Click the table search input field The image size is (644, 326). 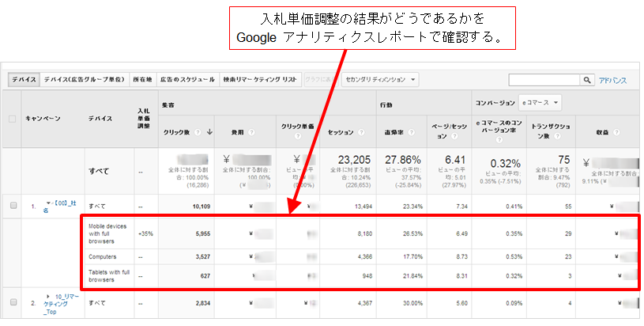click(544, 80)
